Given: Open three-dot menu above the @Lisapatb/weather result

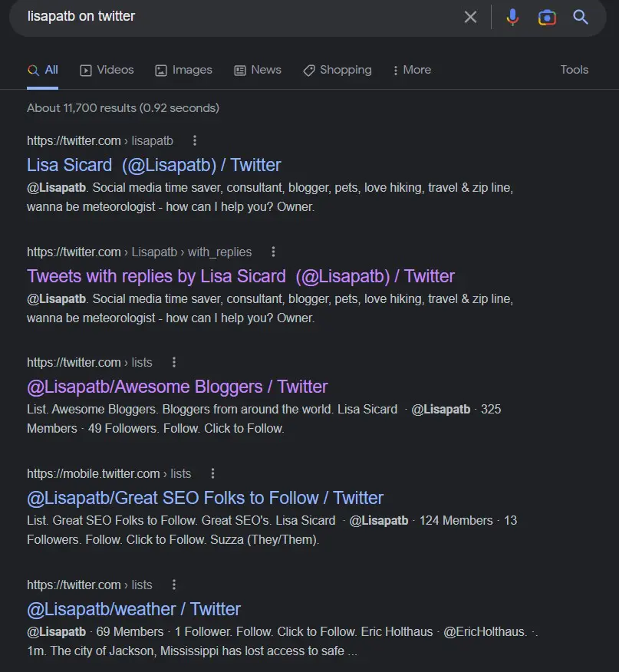Looking at the screenshot, I should [173, 585].
